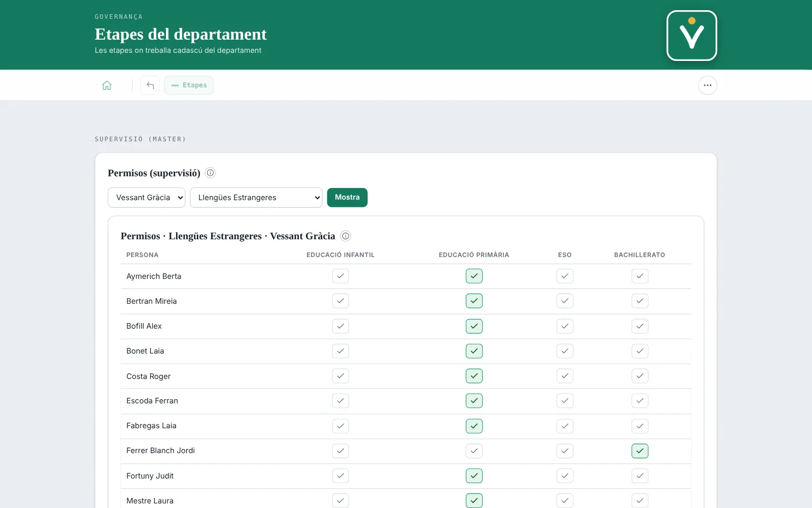Click the Bachillerato column header
The width and height of the screenshot is (812, 508).
(639, 255)
